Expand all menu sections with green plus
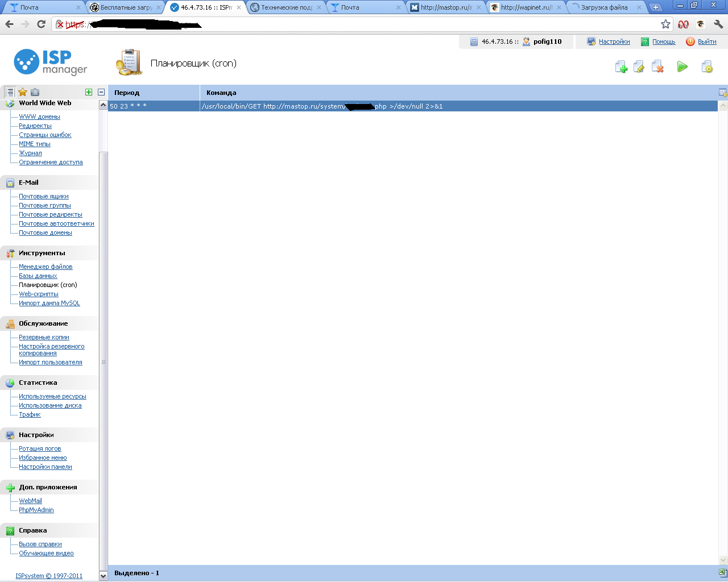Viewport: 728px width, 582px height. [89, 92]
